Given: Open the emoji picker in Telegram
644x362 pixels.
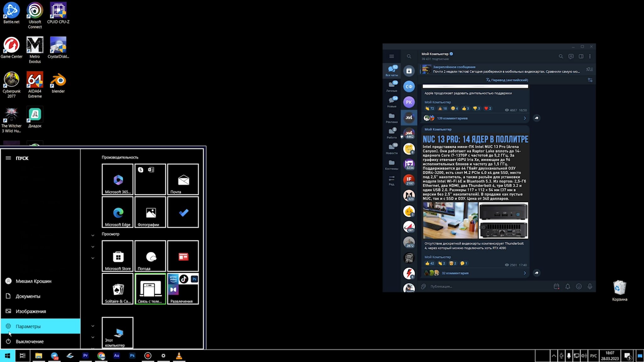Looking at the screenshot, I should [579, 286].
